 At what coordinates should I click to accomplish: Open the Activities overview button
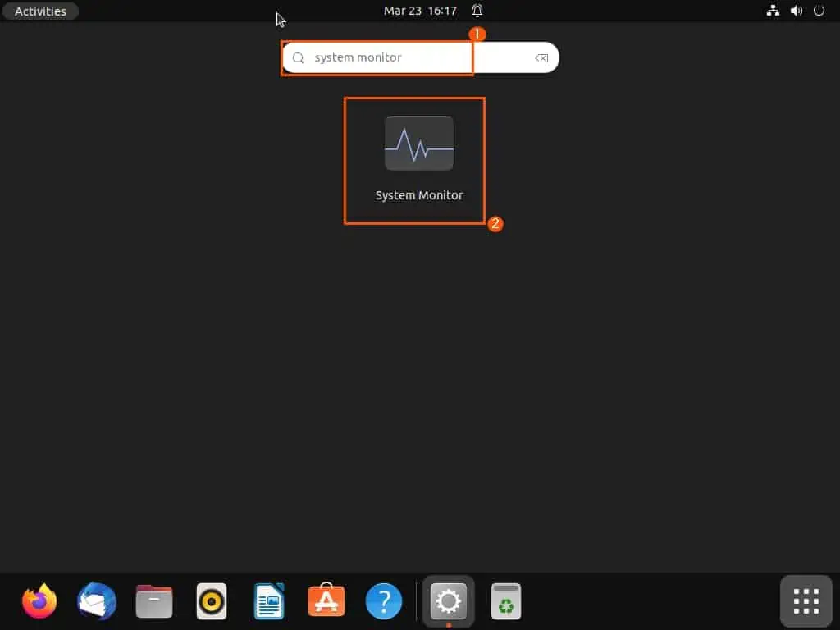40,11
